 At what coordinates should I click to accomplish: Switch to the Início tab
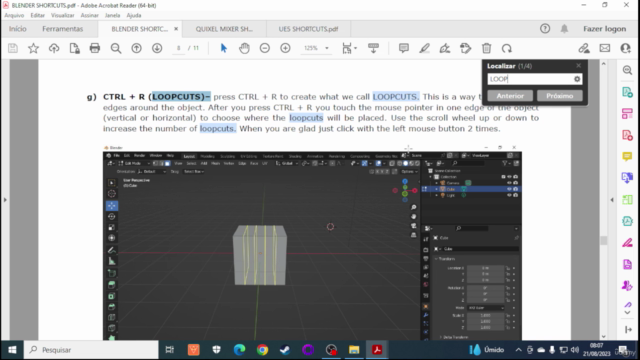tap(18, 29)
